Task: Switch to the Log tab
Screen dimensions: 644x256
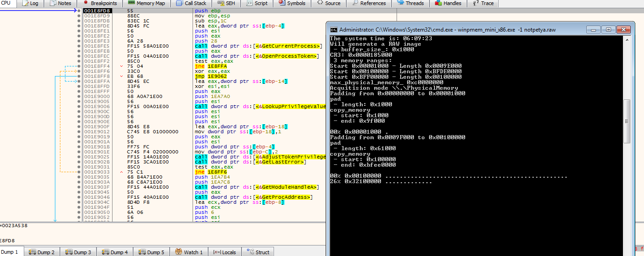Action: click(30, 3)
